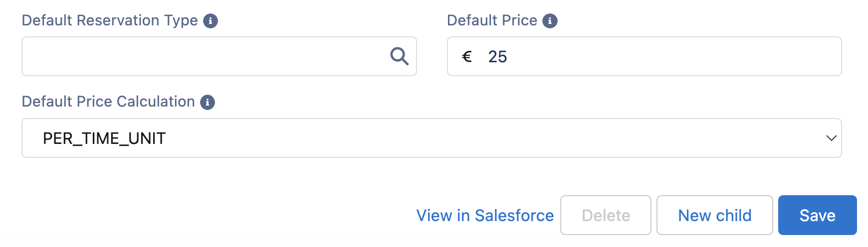Click the Default Reservation Type info icon
Viewport: 868px width, 247px height.
coord(211,21)
